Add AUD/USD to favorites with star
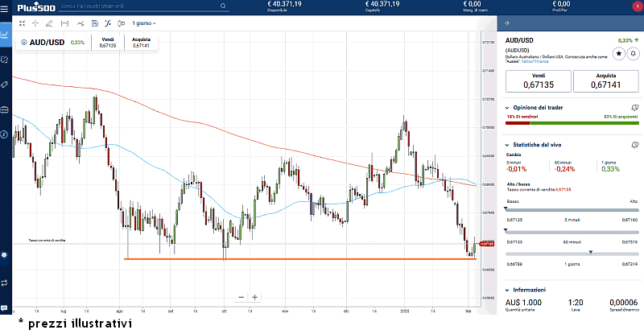This screenshot has height=334, width=644. point(618,53)
